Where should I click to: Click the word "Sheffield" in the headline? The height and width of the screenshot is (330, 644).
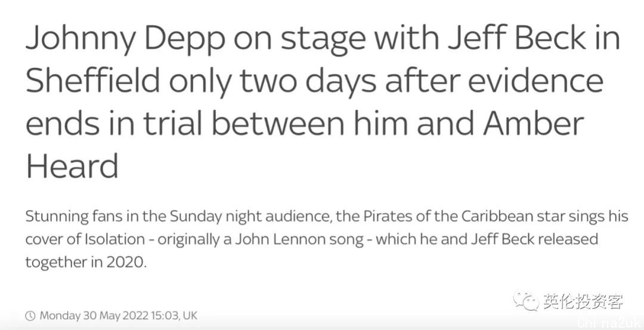(x=93, y=80)
